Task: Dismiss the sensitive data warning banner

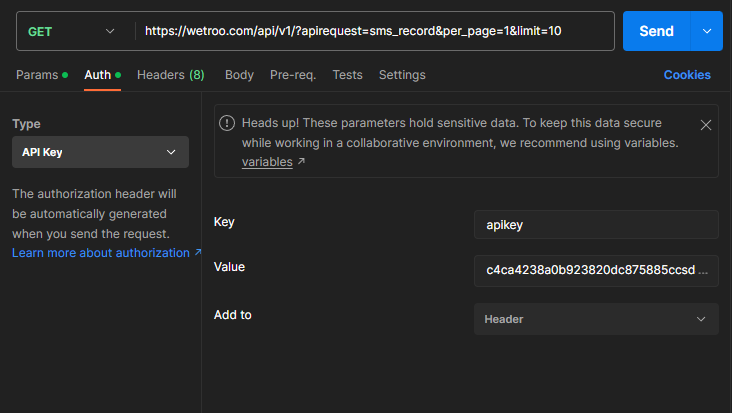Action: pyautogui.click(x=705, y=125)
